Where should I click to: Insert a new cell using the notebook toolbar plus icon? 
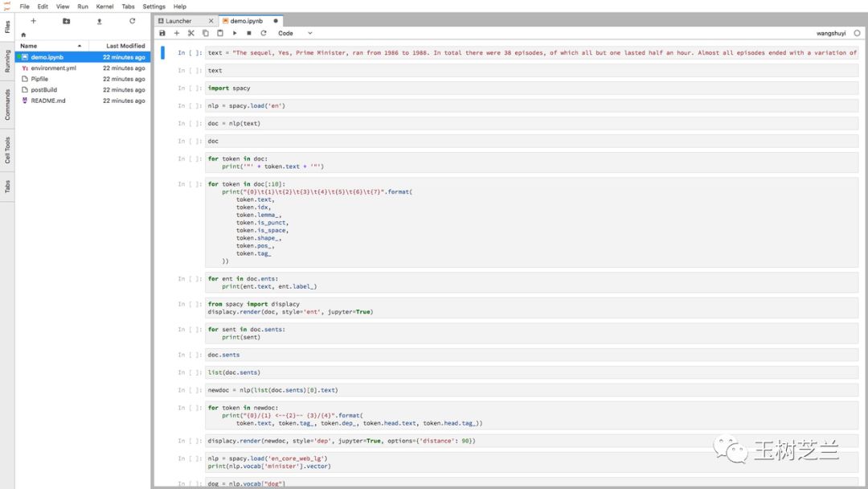pos(177,33)
